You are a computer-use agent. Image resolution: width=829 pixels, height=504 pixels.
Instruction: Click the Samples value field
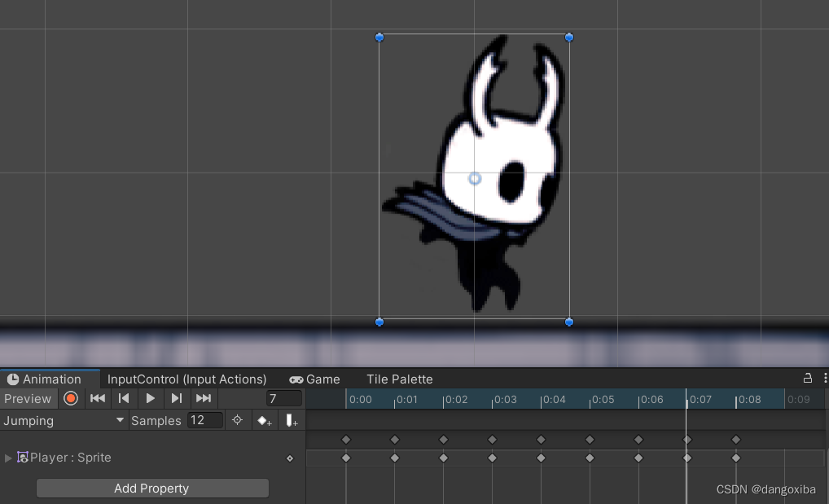click(205, 420)
